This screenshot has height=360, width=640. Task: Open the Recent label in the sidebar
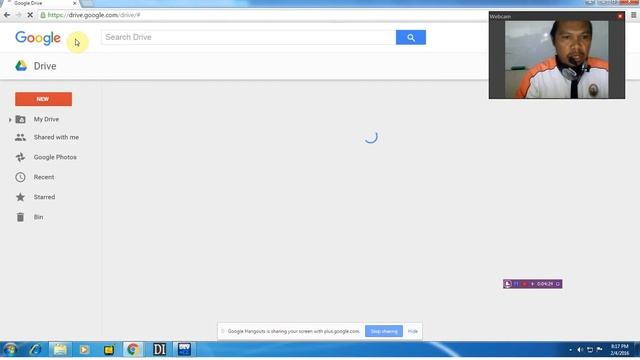point(44,177)
